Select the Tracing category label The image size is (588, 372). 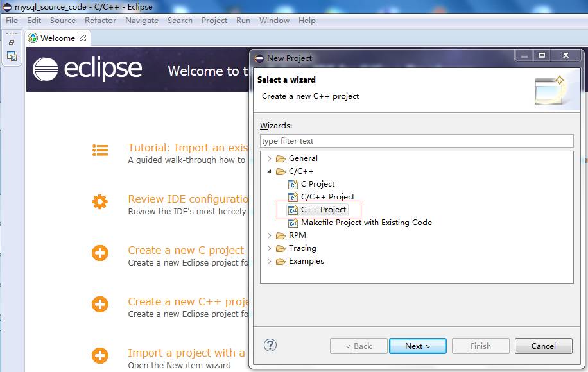(302, 248)
